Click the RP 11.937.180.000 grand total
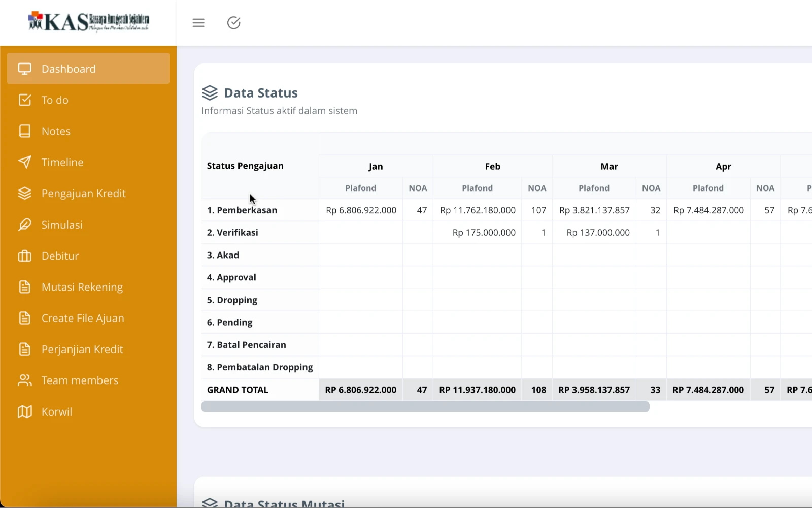 coord(478,390)
